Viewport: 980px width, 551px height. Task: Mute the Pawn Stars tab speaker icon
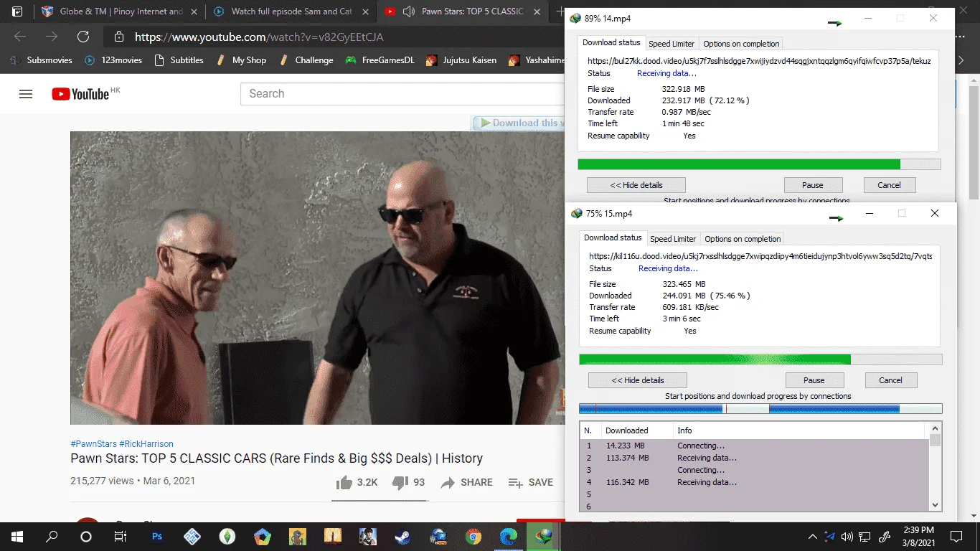click(409, 11)
